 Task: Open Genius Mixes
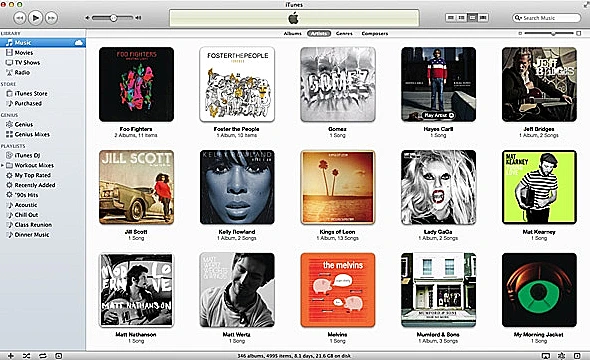[32, 134]
